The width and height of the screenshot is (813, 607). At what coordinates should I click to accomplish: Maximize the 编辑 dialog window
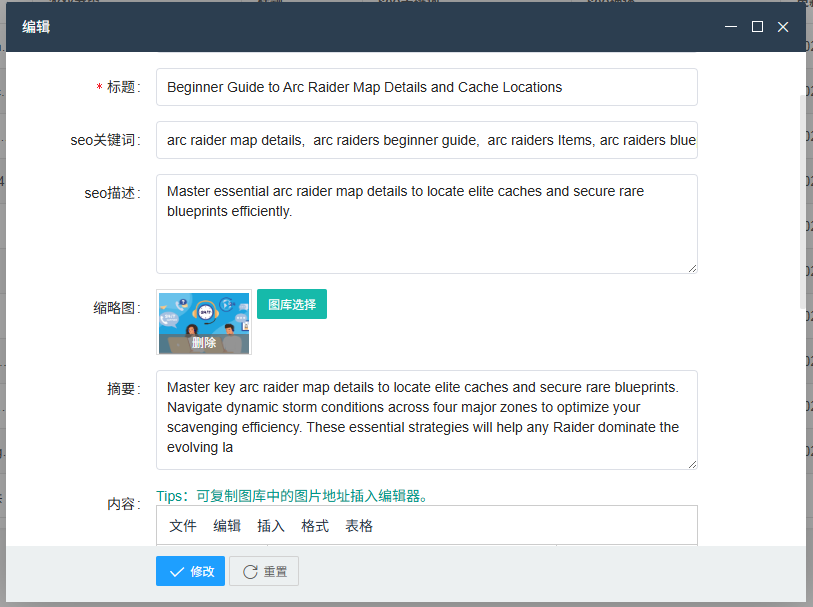pos(757,27)
